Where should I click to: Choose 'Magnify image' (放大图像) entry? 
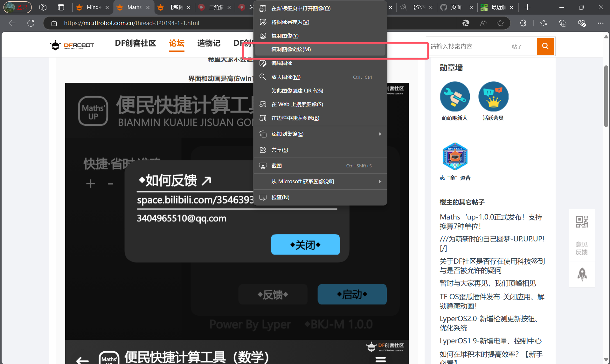pos(320,77)
